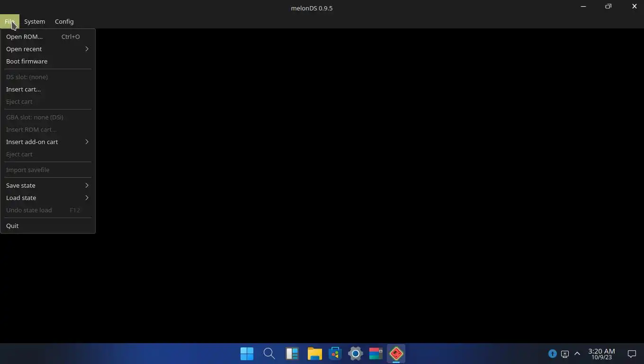Minimize the melonDS window
The image size is (644, 364).
pos(583,7)
